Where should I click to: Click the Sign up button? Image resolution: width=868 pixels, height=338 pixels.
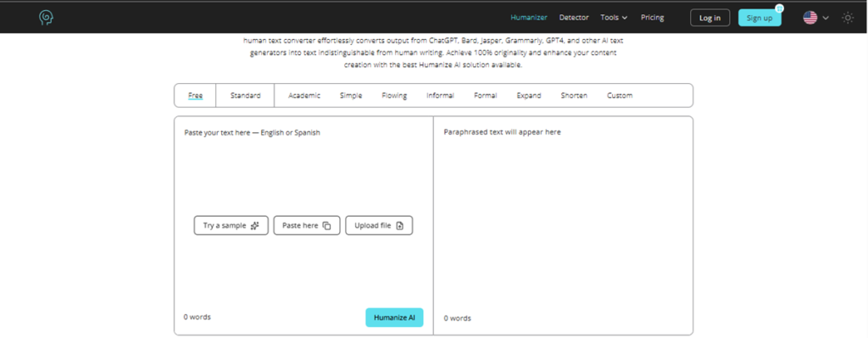tap(759, 18)
